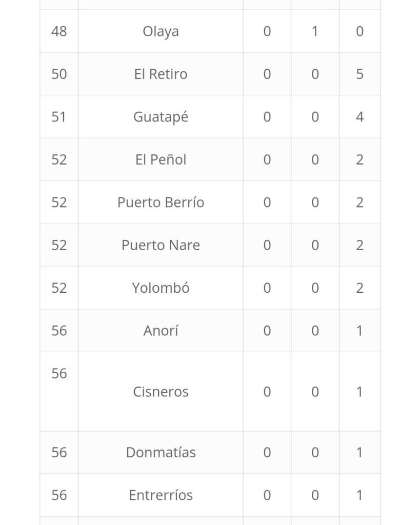
Task: Click the Puerto Berrío cell
Action: pos(161,203)
